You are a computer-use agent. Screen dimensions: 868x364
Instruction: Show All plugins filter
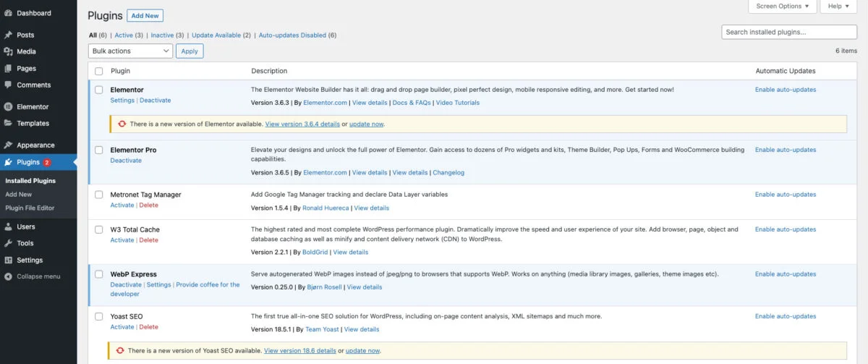93,35
